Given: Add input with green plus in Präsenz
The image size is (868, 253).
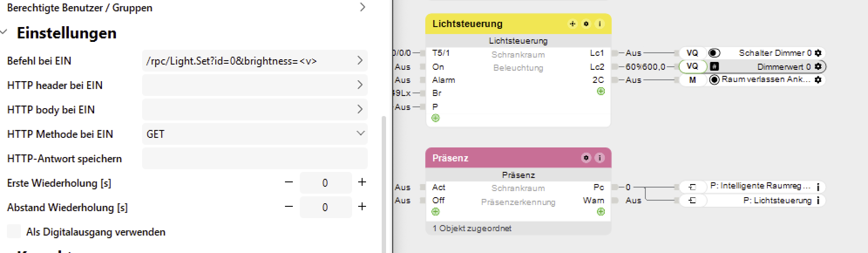Looking at the screenshot, I should [x=435, y=212].
